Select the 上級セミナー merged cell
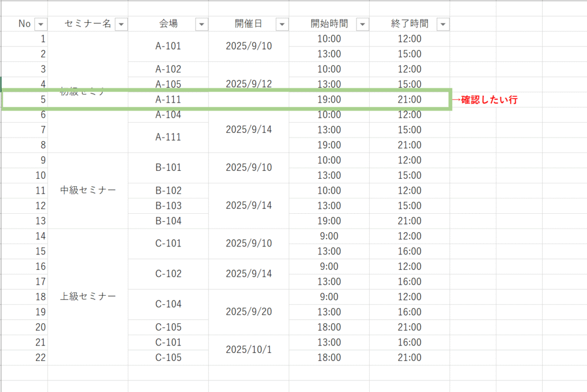The width and height of the screenshot is (587, 392). pyautogui.click(x=88, y=296)
